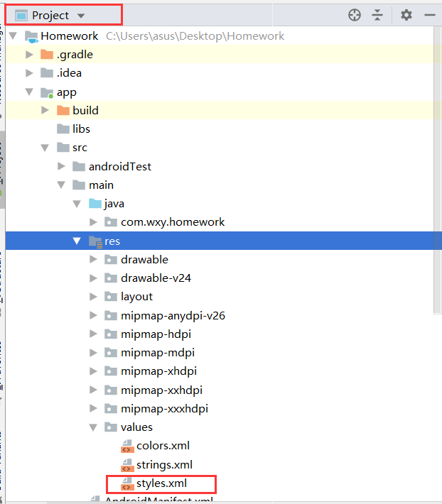Expand the androidTest folder

(x=61, y=167)
